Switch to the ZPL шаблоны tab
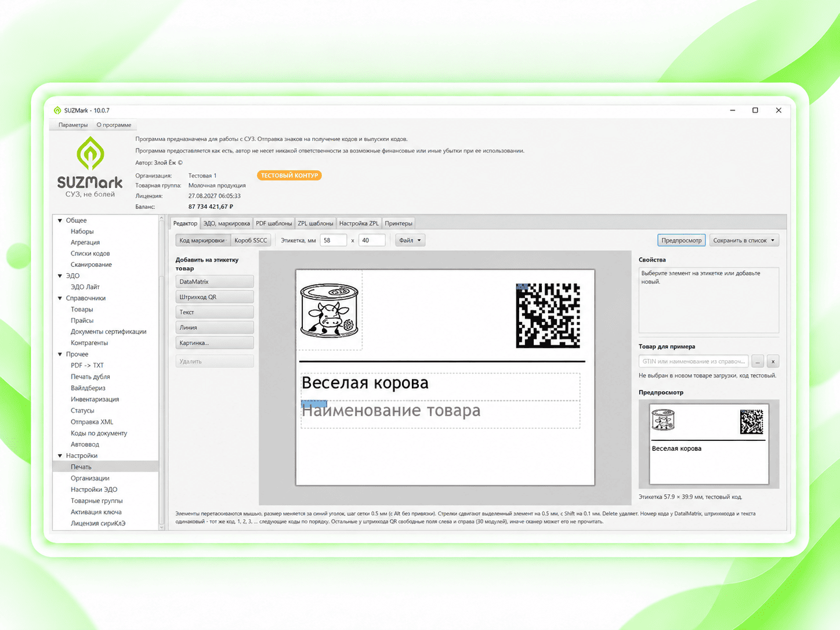Screen dimensions: 840x630 (x=316, y=223)
